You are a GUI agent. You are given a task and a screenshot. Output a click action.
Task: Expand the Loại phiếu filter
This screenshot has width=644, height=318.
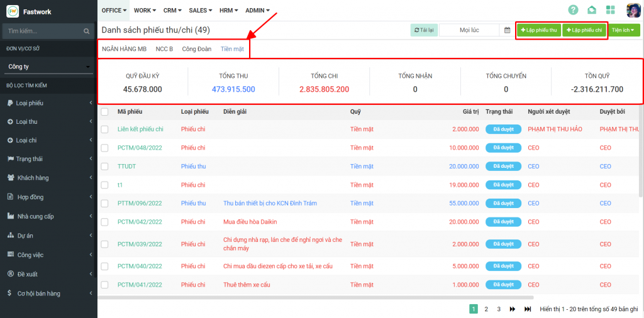[48, 103]
